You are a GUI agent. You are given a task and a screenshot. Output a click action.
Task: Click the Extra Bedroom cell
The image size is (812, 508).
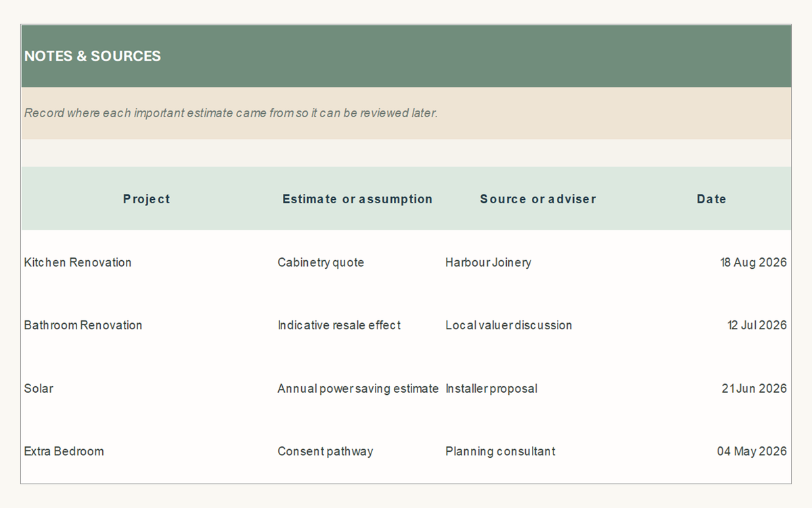tap(64, 451)
